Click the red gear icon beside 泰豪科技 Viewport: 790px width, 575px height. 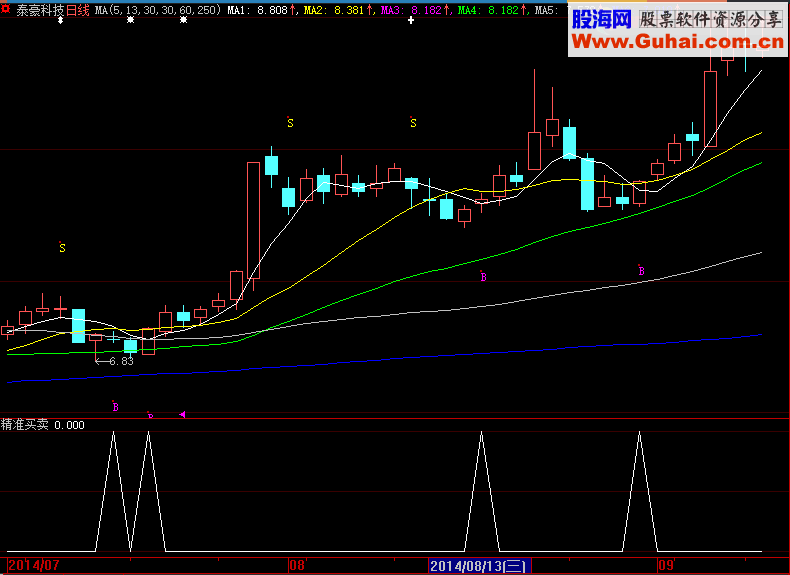[6, 9]
